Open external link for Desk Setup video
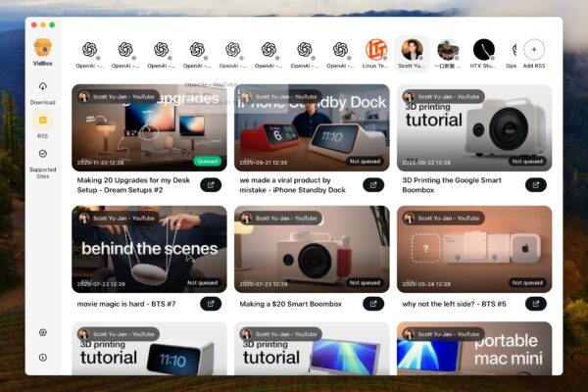 tap(211, 184)
